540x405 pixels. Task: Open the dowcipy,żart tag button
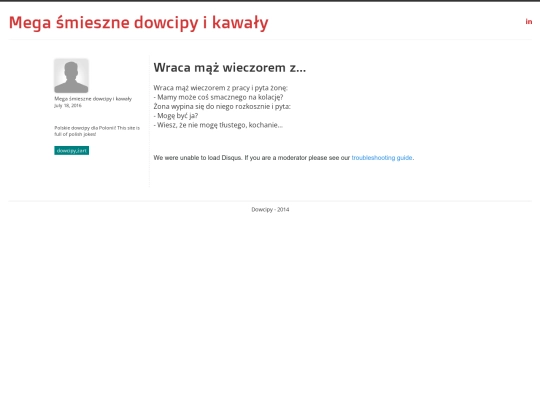[72, 150]
